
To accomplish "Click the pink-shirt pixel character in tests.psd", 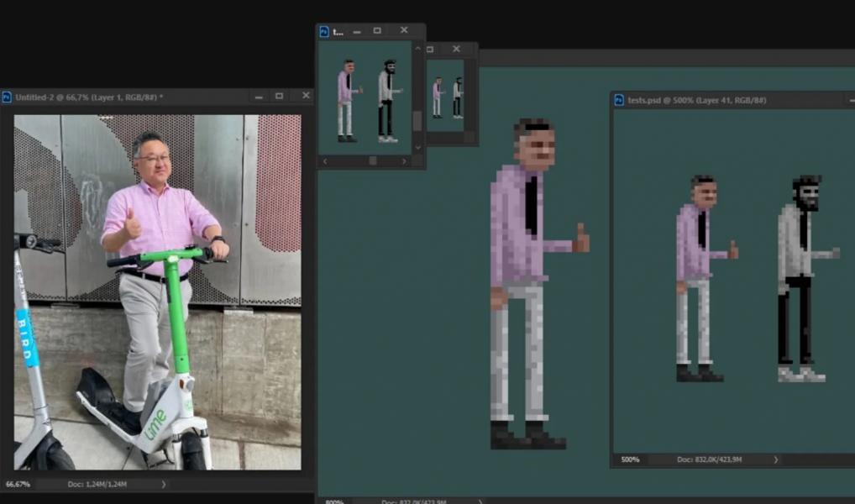I will pos(706,278).
